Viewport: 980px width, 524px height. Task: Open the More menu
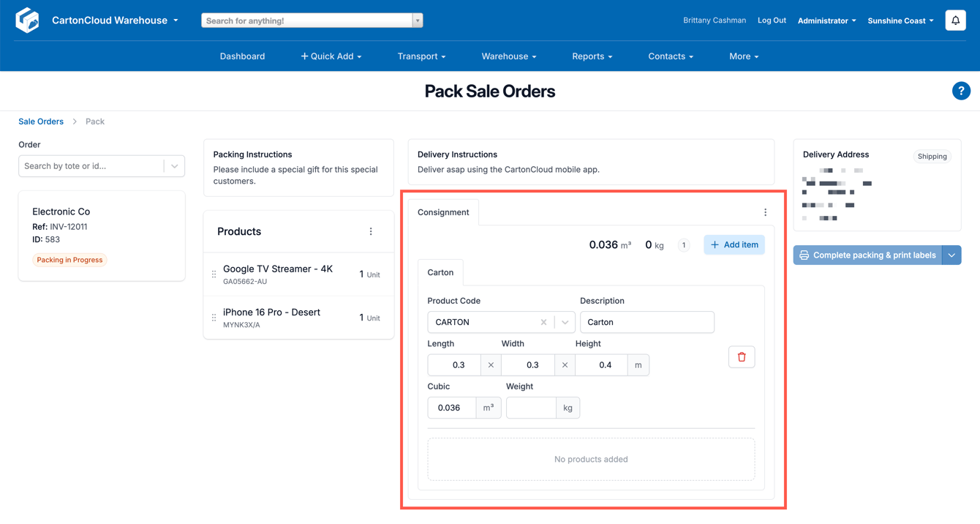click(744, 56)
